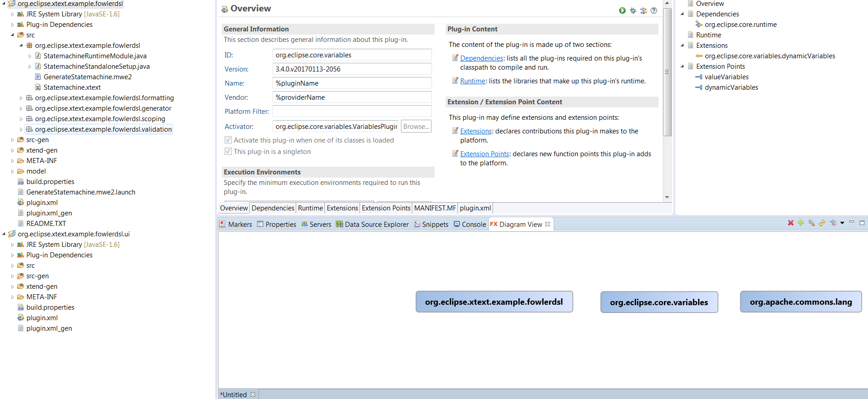Collapse Dependencies node in outline
Image resolution: width=868 pixels, height=399 pixels.
point(682,14)
